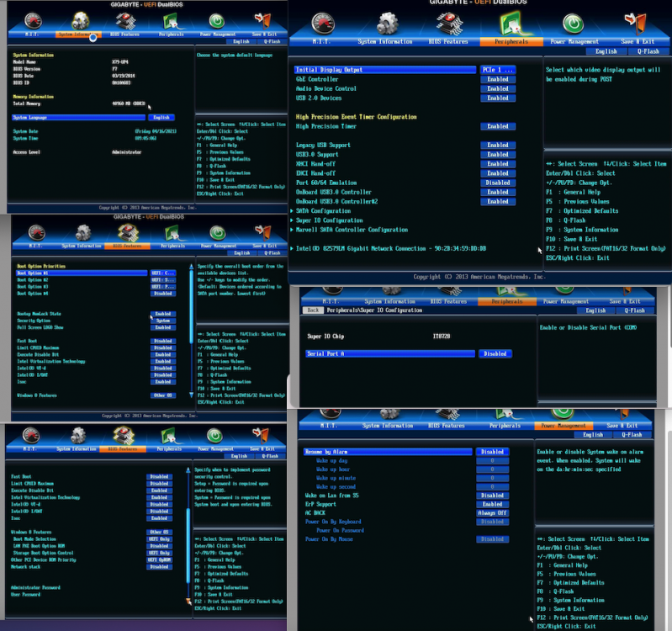Select BIOS Features chip icon in System Information screen

(125, 21)
